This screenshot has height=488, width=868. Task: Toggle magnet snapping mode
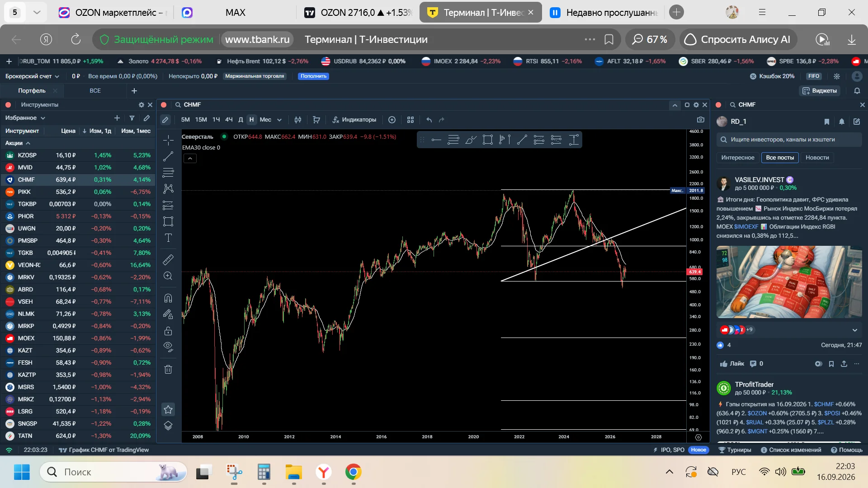tap(168, 298)
